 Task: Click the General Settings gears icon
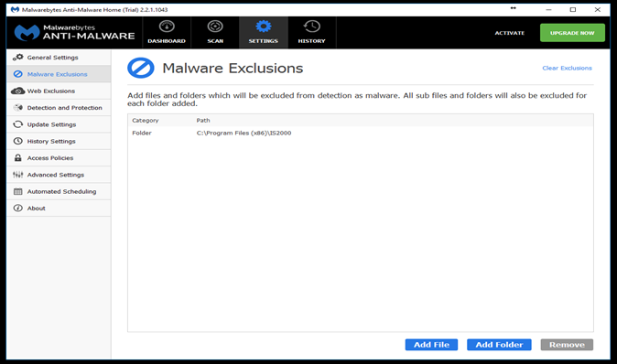tap(17, 58)
